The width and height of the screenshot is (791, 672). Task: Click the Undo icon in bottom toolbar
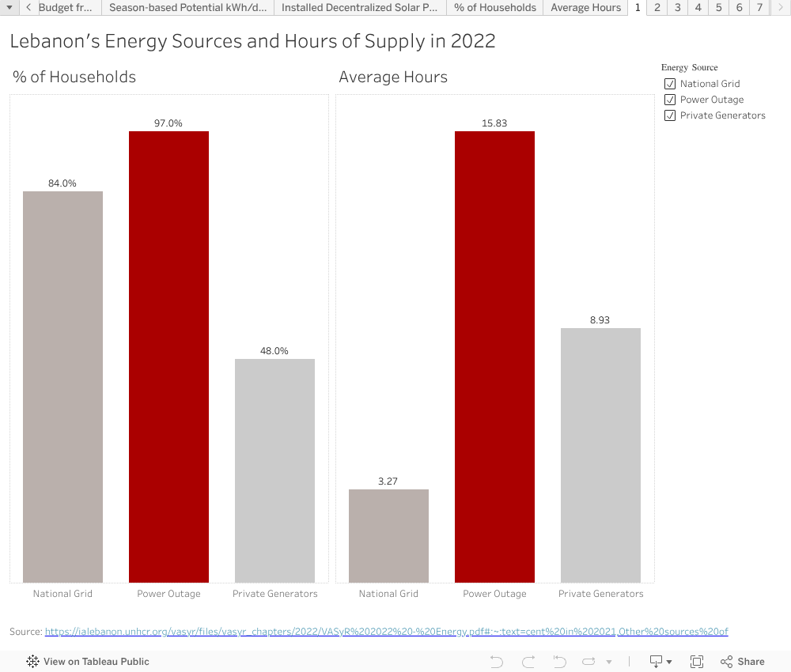(x=497, y=662)
